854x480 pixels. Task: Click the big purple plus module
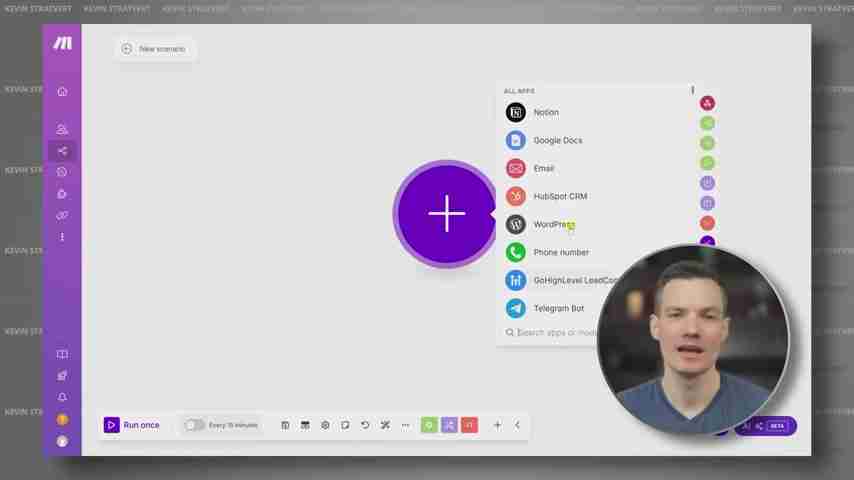click(x=446, y=214)
